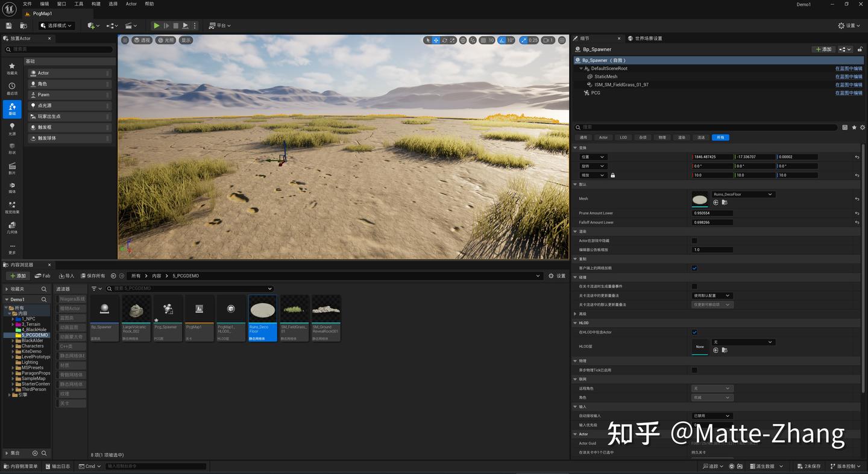Uncheck the 在HLOD中包含Actor checkbox
Viewport: 868px width, 474px height.
694,332
